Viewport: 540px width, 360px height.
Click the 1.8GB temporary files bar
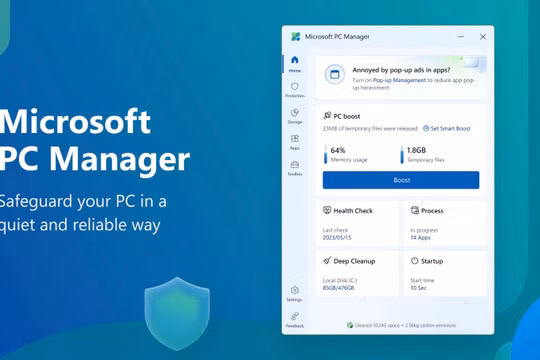402,154
